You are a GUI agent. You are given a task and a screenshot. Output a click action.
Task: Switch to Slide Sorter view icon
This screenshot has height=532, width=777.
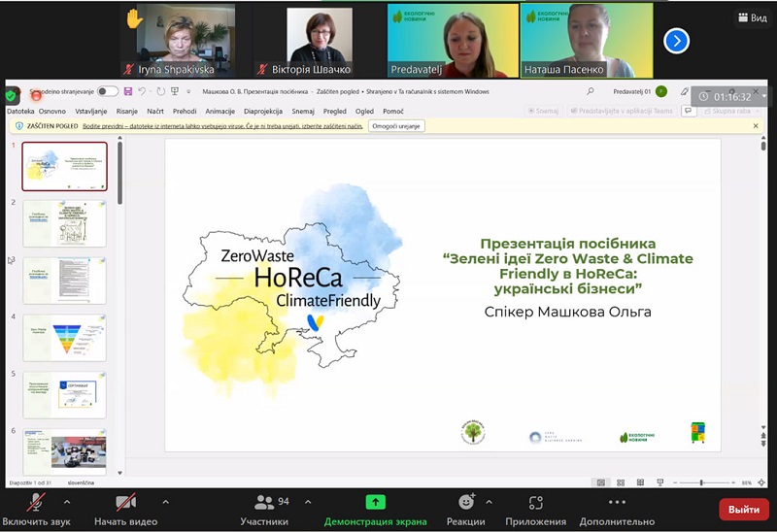621,482
